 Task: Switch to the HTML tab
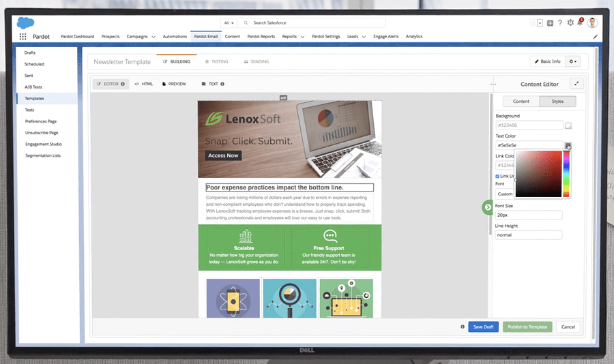pyautogui.click(x=144, y=84)
